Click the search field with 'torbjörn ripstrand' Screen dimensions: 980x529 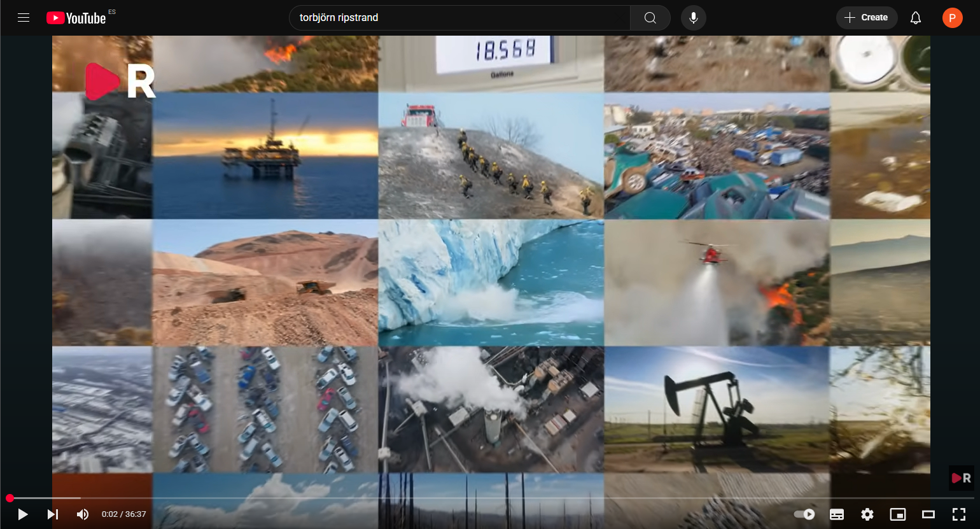[458, 18]
